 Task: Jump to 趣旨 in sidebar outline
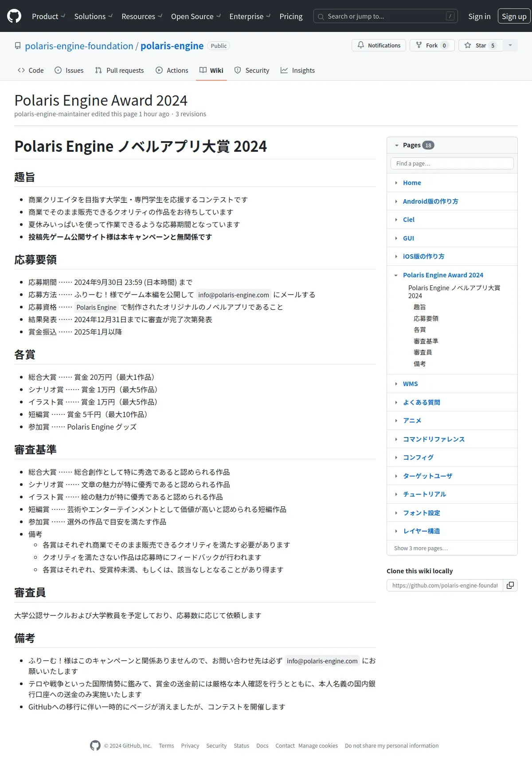[x=420, y=307]
